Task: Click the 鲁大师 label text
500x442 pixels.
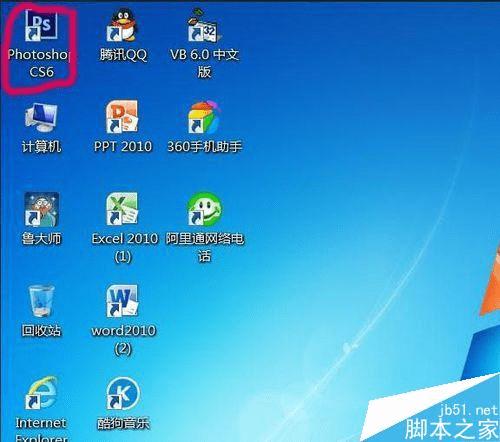Action: 41,239
